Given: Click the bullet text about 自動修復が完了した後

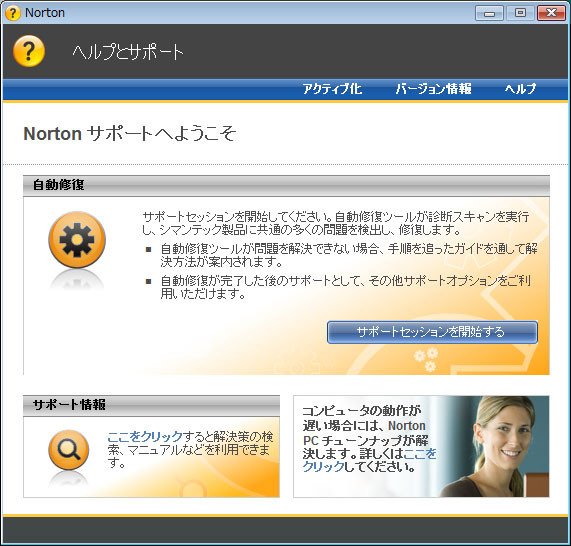Looking at the screenshot, I should coord(345,287).
